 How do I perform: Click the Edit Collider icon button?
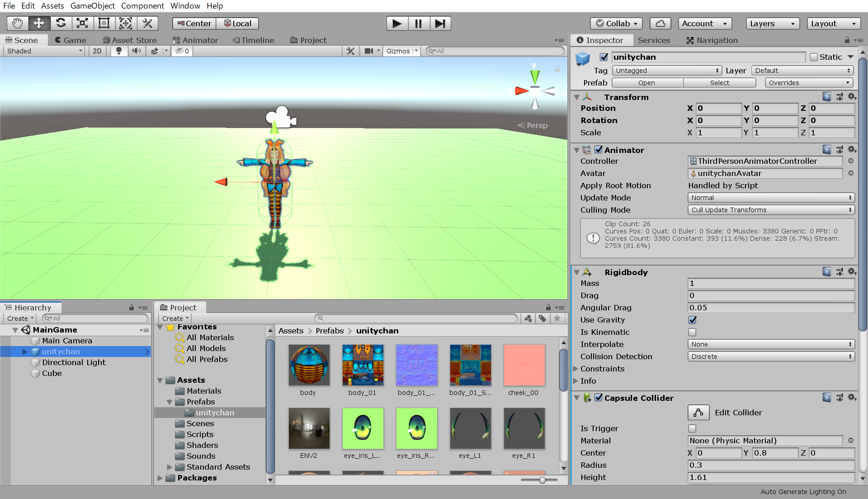click(698, 413)
